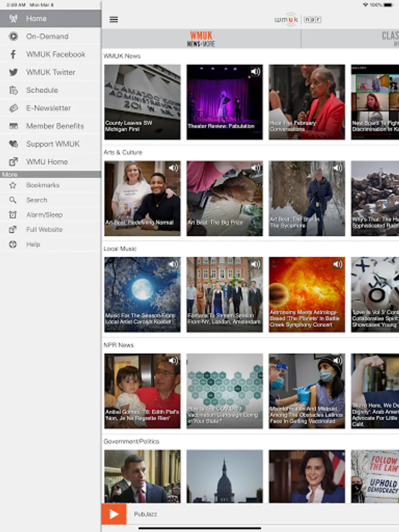Tap the Search magnifier icon
The height and width of the screenshot is (532, 399).
click(x=13, y=200)
